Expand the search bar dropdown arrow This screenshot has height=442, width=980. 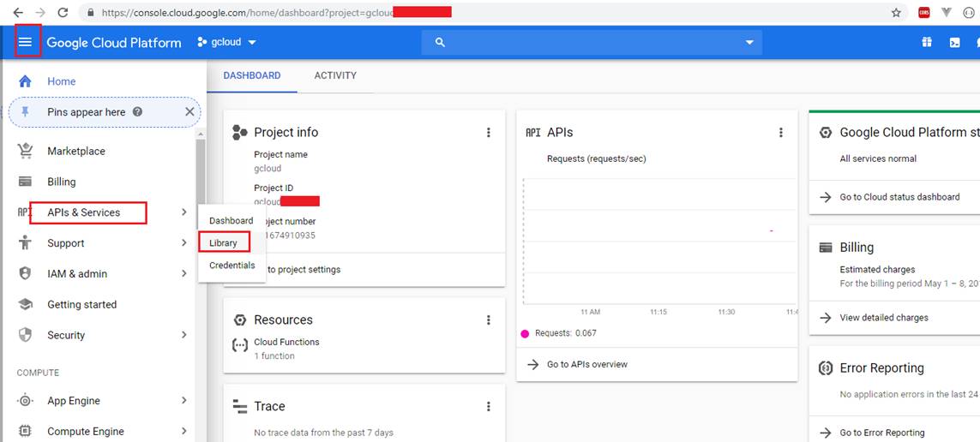(x=749, y=43)
